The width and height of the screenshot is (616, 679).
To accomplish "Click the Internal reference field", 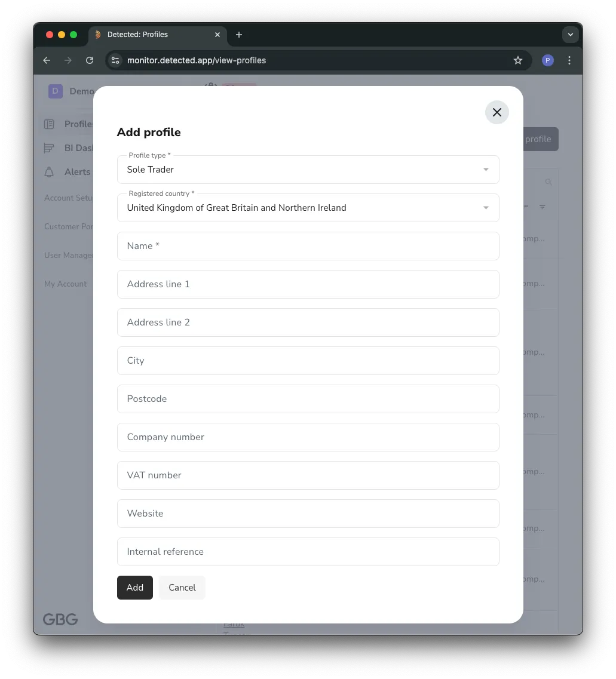I will tap(308, 552).
